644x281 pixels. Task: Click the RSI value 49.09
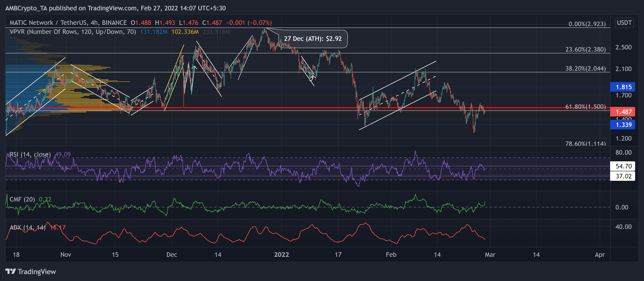pyautogui.click(x=63, y=154)
